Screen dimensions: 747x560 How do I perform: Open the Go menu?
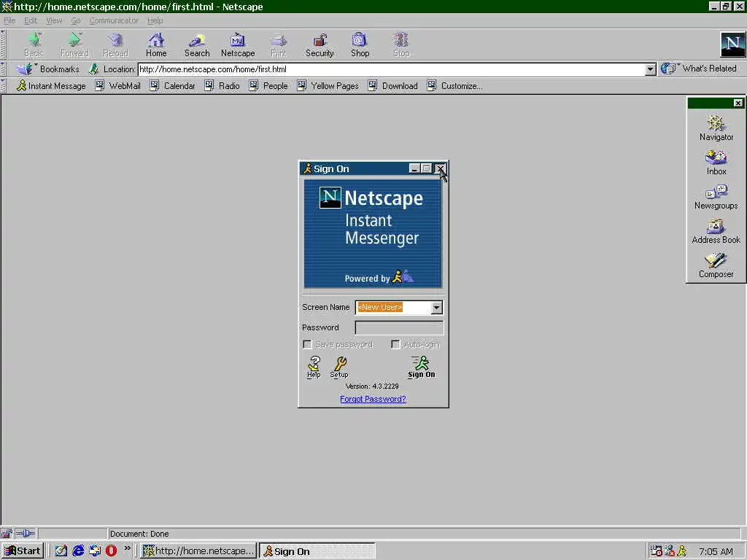tap(75, 20)
